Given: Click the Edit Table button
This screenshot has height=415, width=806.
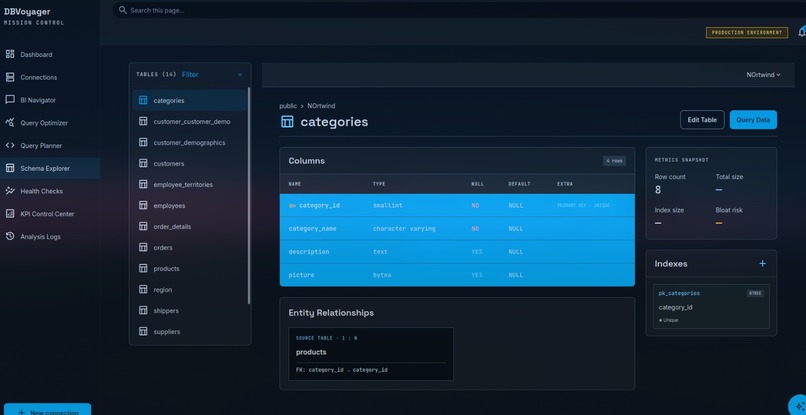Looking at the screenshot, I should (702, 120).
